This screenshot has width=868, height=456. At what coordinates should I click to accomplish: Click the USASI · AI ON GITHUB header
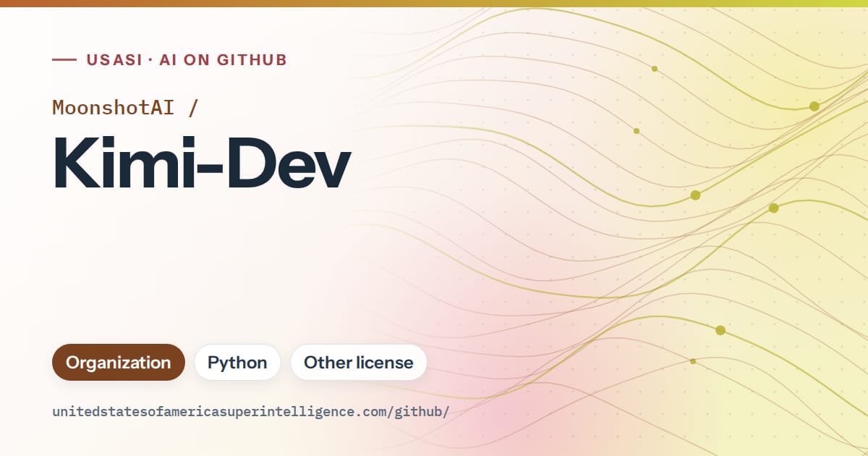(x=187, y=60)
